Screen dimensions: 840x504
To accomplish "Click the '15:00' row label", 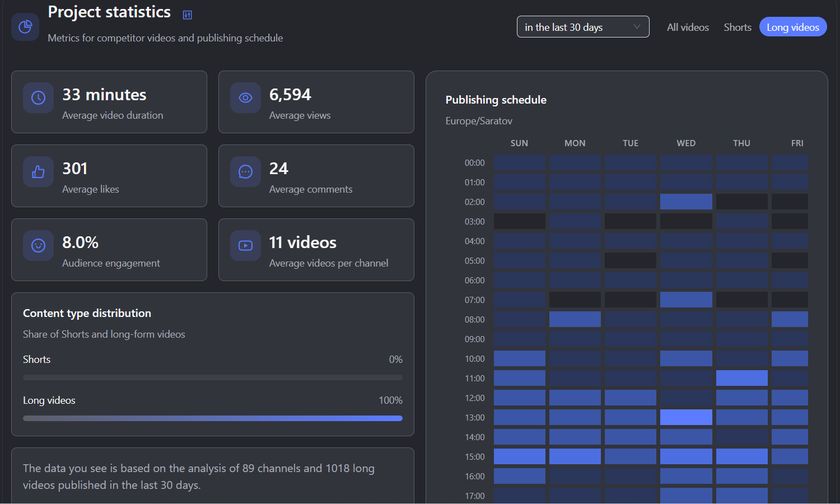I will pos(475,457).
